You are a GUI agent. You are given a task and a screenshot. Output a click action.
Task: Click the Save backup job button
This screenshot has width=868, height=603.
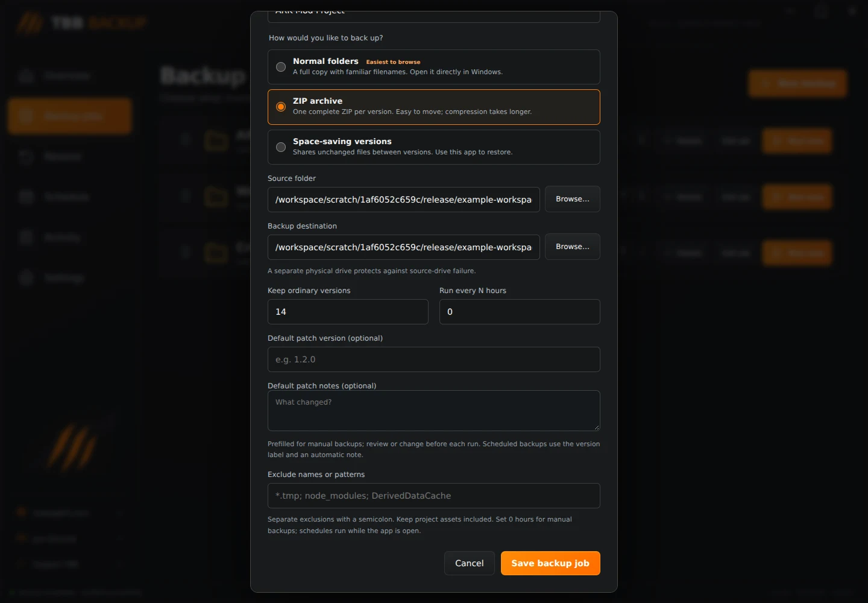[550, 563]
